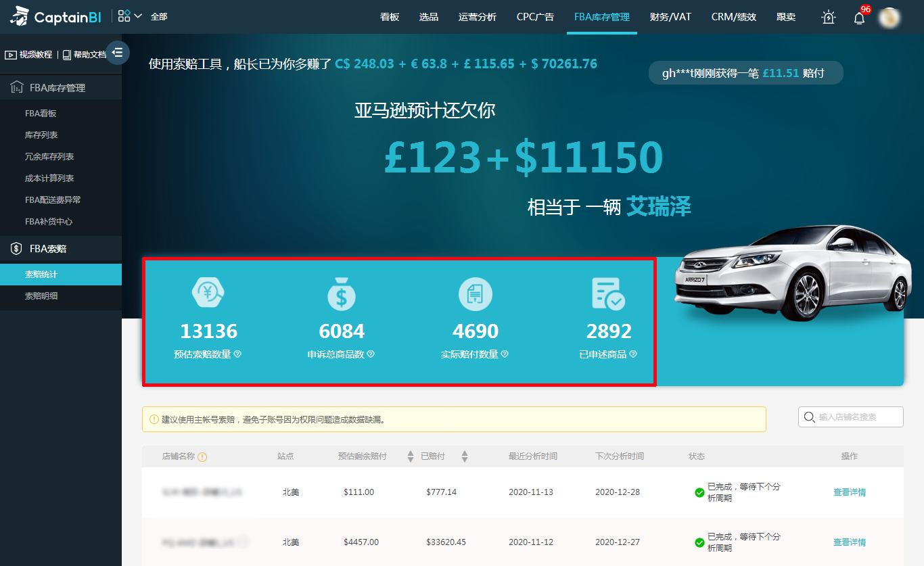Click FBA索赔 sidebar section header
The image size is (924, 566).
[x=61, y=249]
